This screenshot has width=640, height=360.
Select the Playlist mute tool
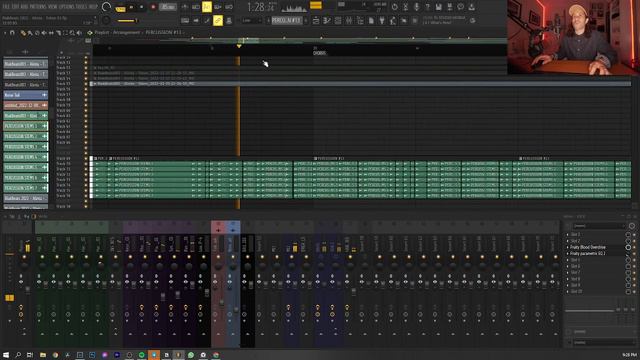pos(44,32)
